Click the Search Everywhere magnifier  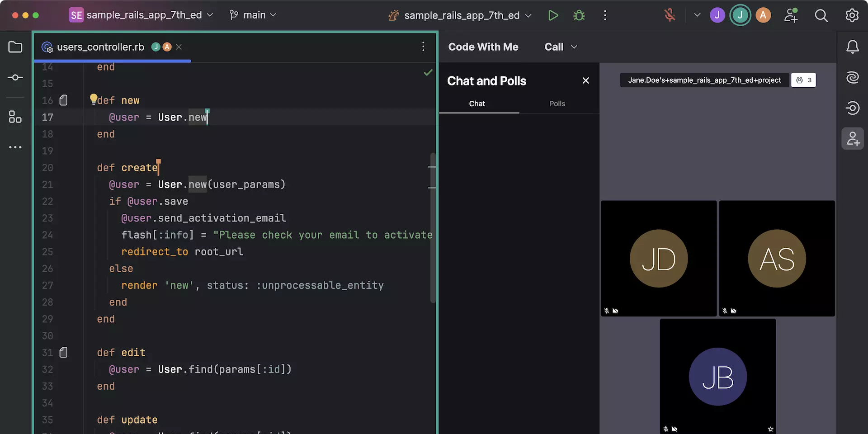click(x=821, y=15)
